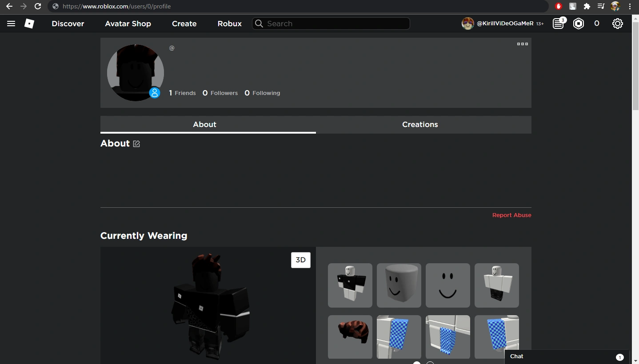Open the Roblox hamburger navigation menu
This screenshot has width=639, height=364.
(11, 24)
